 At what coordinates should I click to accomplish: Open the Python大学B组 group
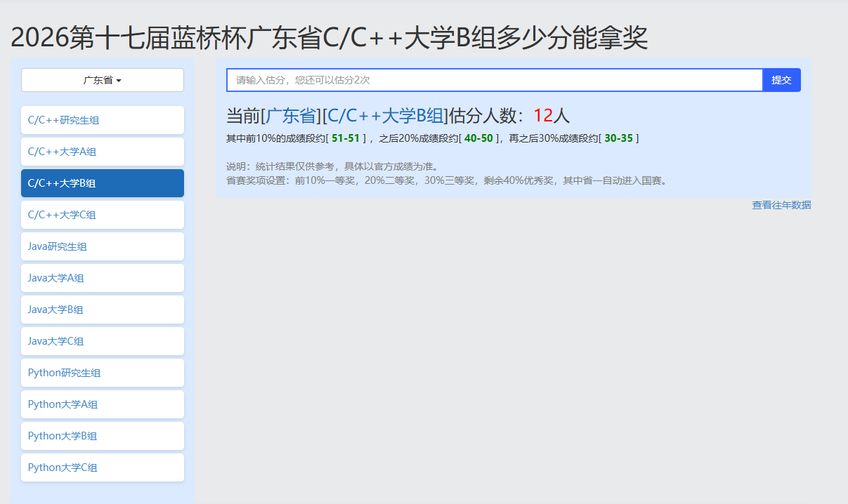103,436
